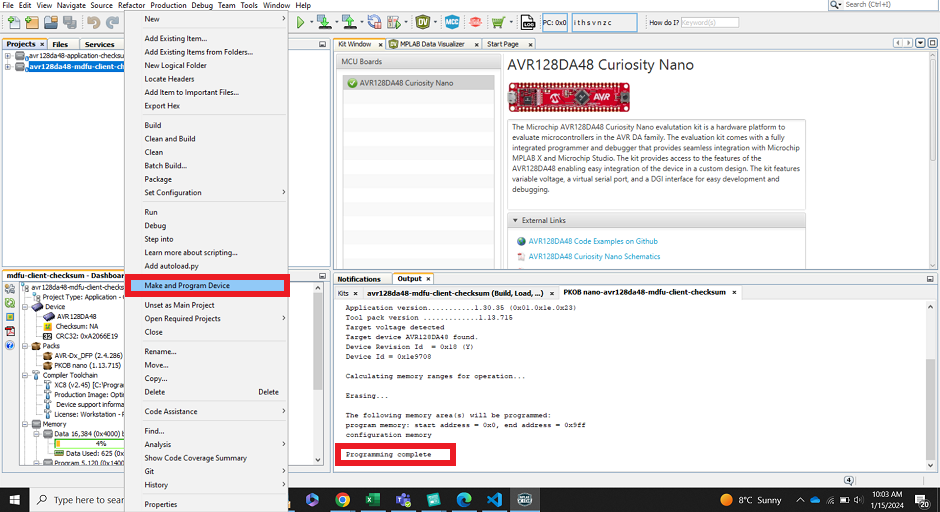Open the dashboard PDF datasheet icon

pos(10,331)
